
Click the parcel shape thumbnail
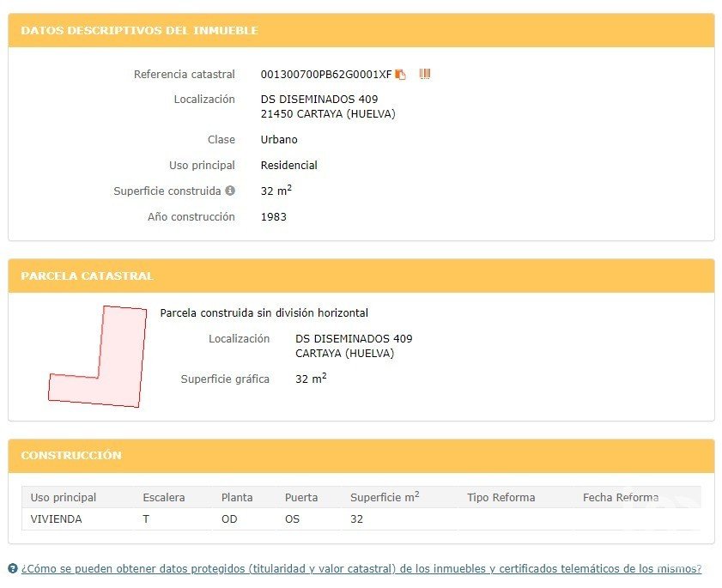pos(98,356)
